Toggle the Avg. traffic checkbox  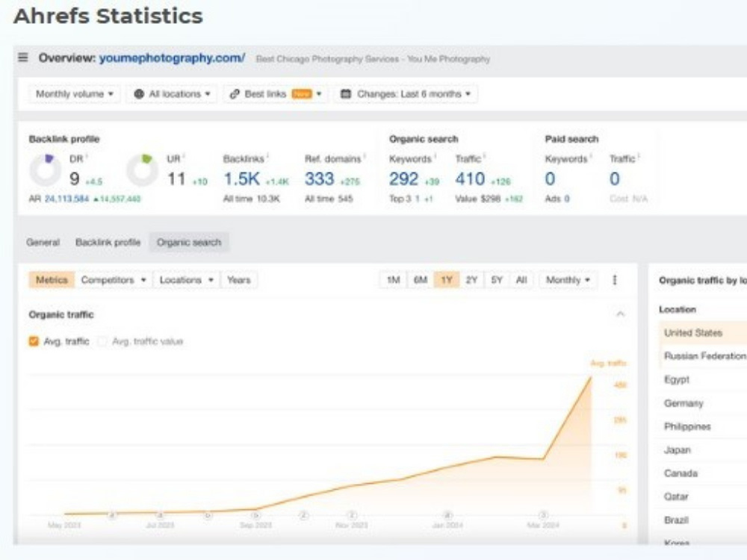click(x=34, y=341)
